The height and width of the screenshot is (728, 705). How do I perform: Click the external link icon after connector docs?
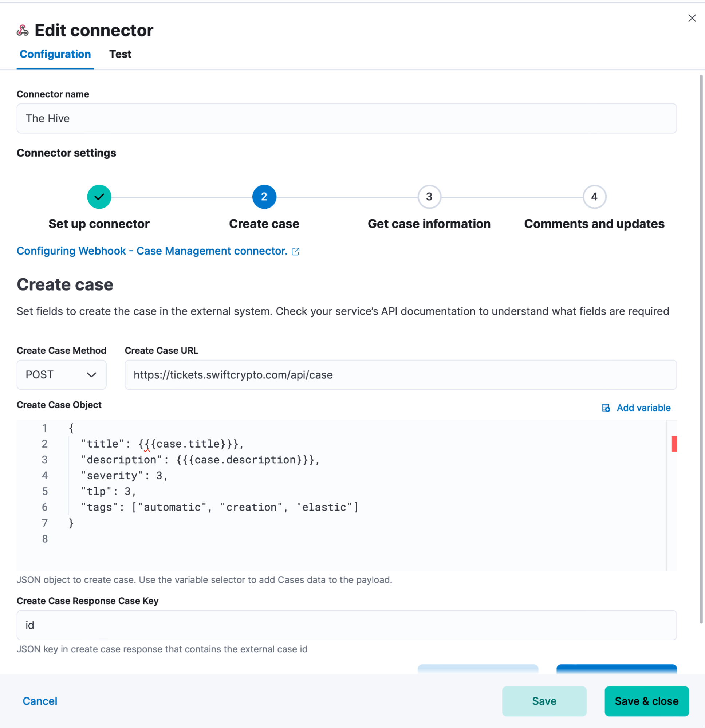click(x=296, y=251)
